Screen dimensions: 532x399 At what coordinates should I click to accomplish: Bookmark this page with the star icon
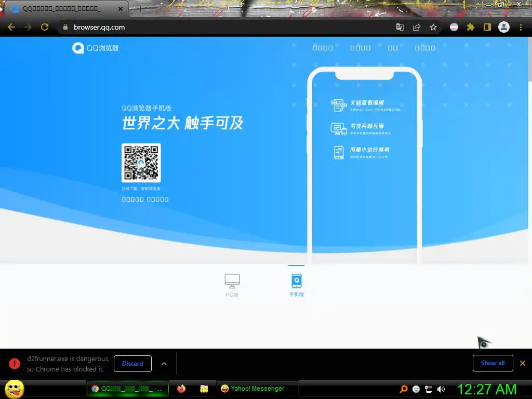433,27
